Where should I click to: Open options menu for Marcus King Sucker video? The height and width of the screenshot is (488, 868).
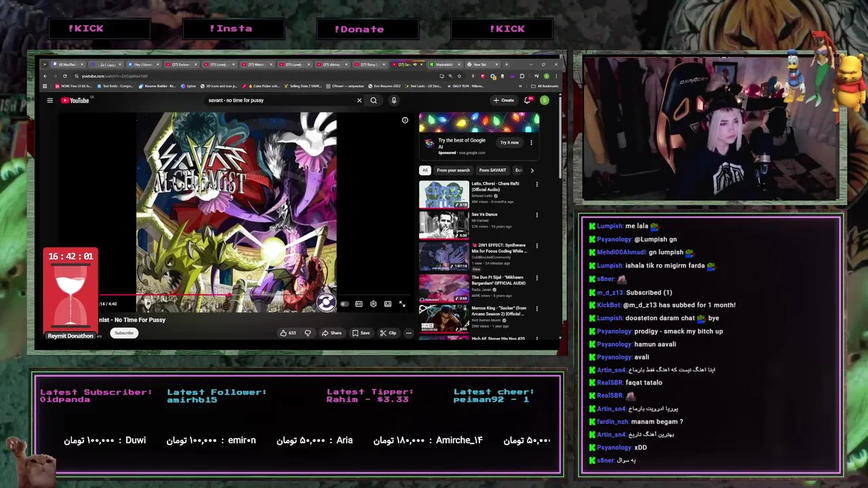tap(537, 308)
